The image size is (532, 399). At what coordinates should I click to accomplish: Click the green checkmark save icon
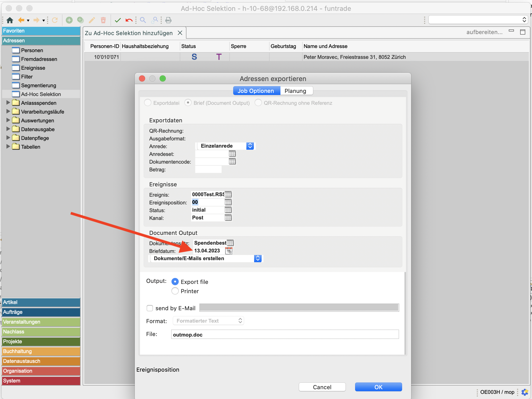point(118,20)
